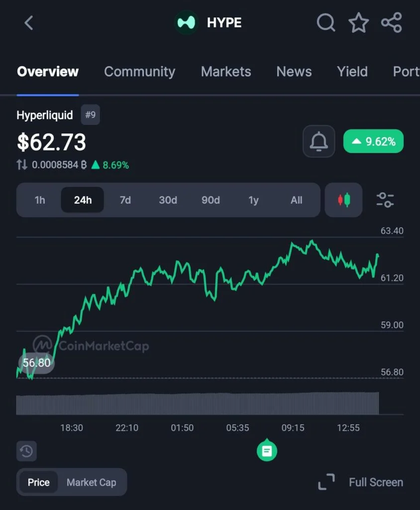Tap the #9 rank badge
The height and width of the screenshot is (510, 420).
pos(91,115)
